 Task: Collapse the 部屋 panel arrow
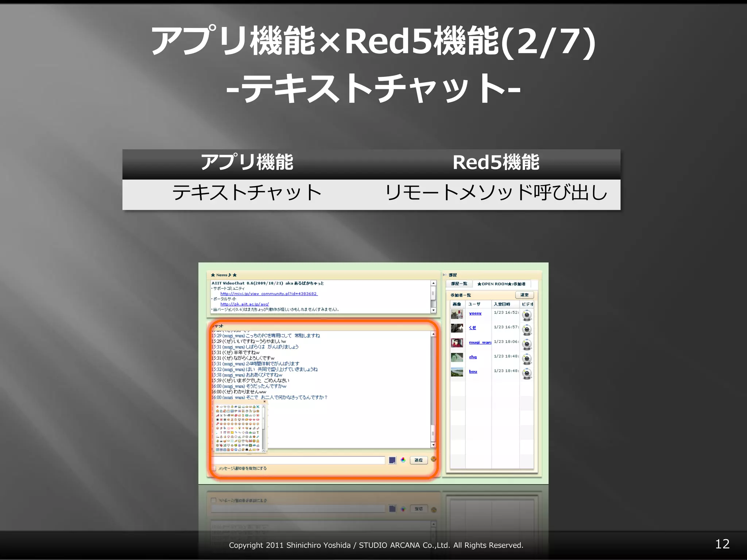[x=444, y=275]
